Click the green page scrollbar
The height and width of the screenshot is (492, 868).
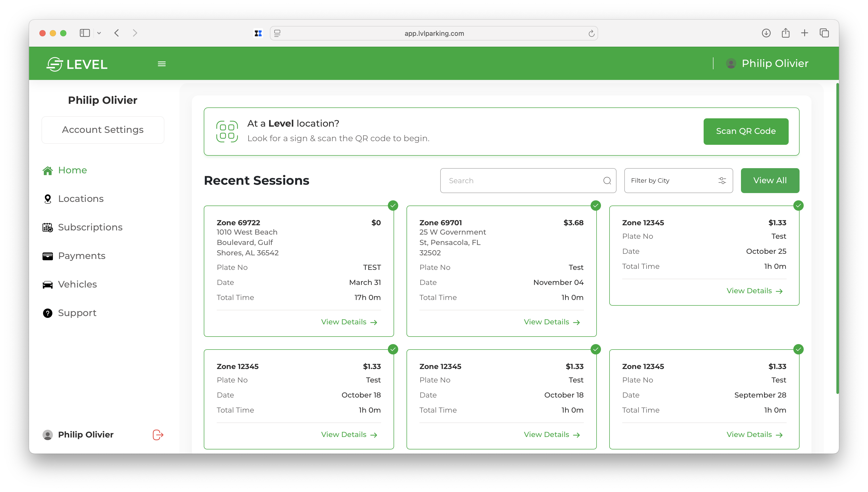837,237
